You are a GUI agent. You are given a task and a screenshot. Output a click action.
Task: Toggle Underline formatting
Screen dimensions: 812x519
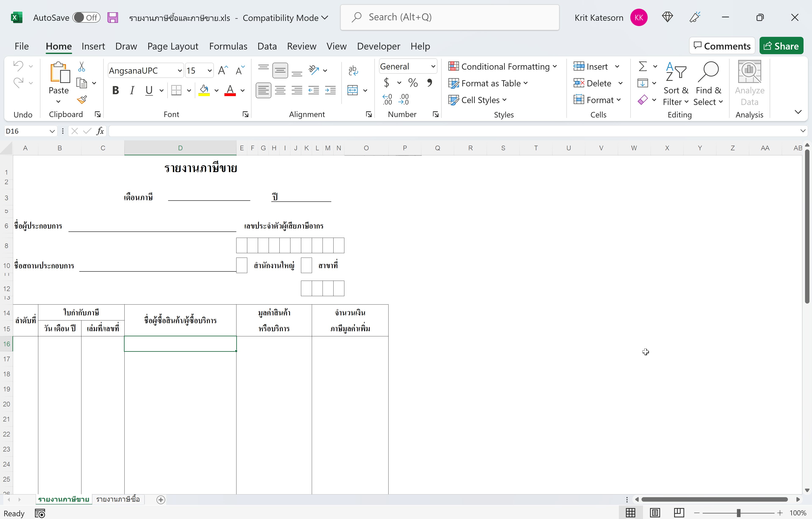[149, 90]
